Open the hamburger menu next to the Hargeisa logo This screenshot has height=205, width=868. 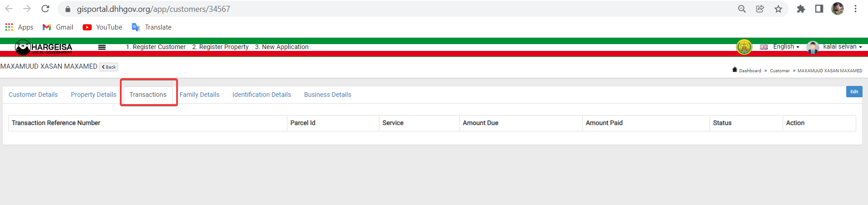[102, 47]
